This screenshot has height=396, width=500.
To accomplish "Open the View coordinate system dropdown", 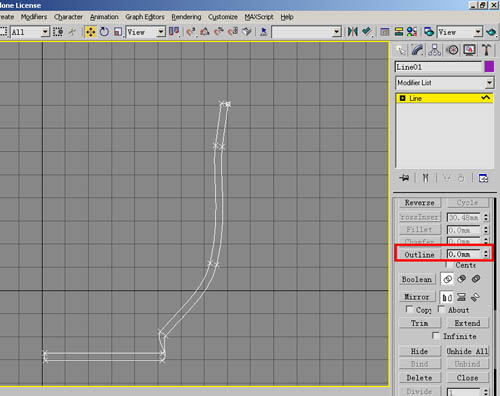I will point(161,32).
